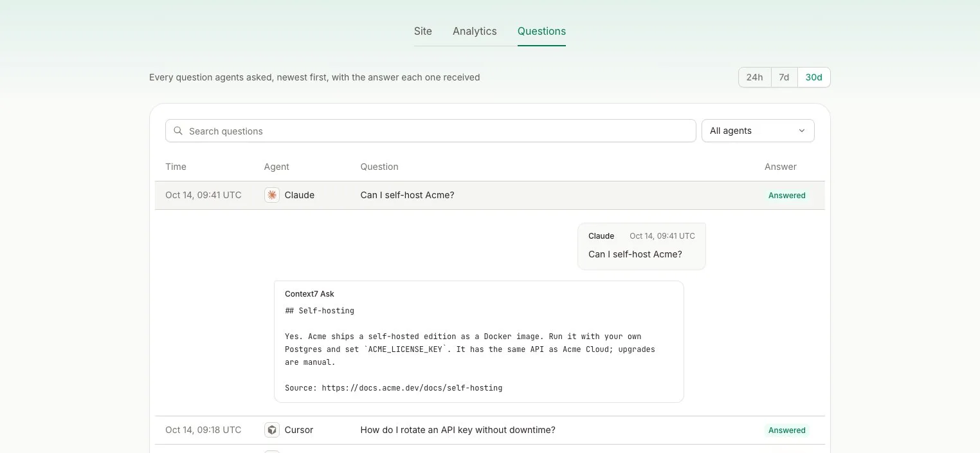Collapse the 'Can I self-host Acme?' row
Viewport: 980px width, 453px height.
tap(489, 195)
